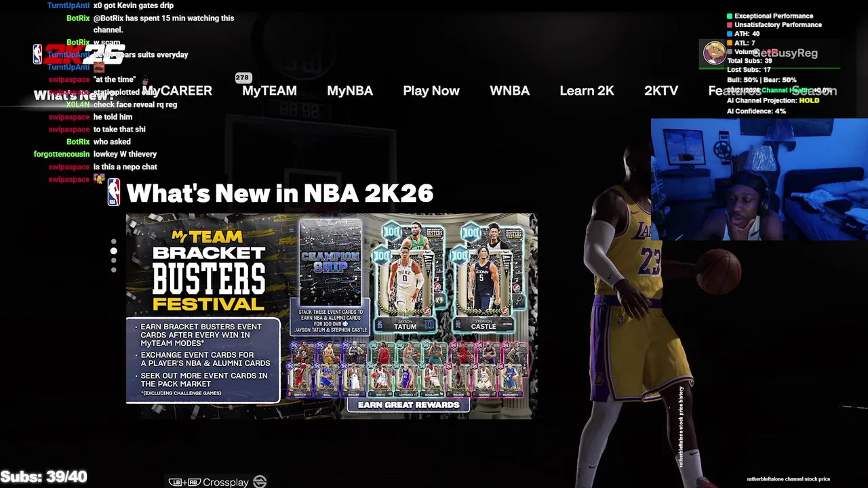Click BotRix's '15 min watching' chat message
Image resolution: width=868 pixels, height=488 pixels.
(163, 24)
